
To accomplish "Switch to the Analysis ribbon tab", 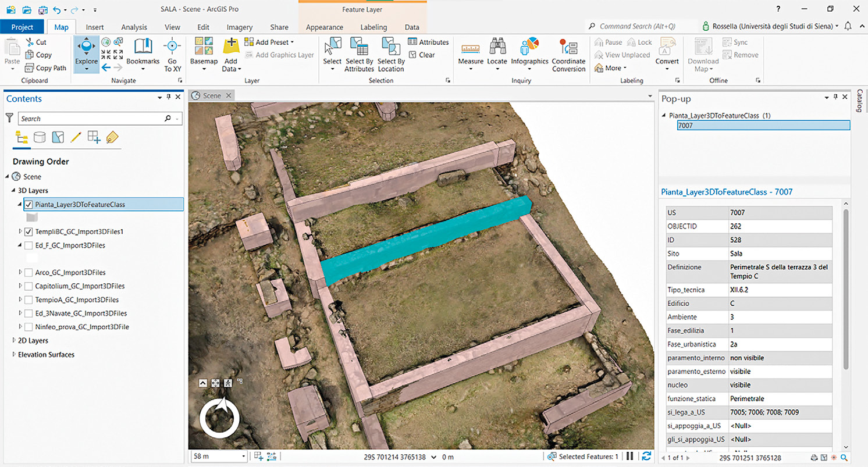I will click(x=134, y=27).
